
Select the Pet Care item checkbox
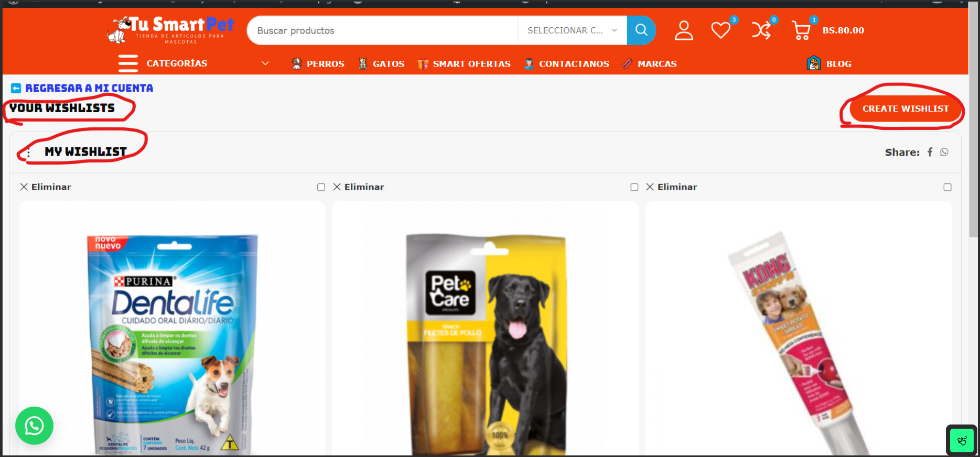pyautogui.click(x=634, y=187)
